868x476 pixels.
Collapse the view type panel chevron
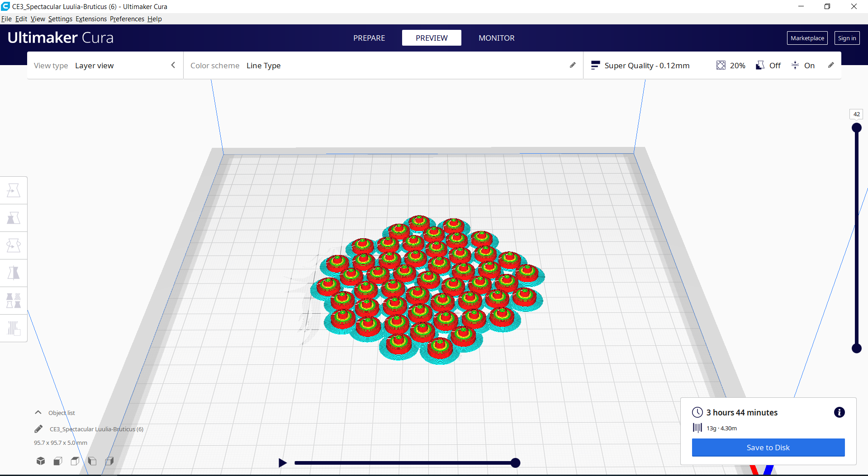point(173,65)
